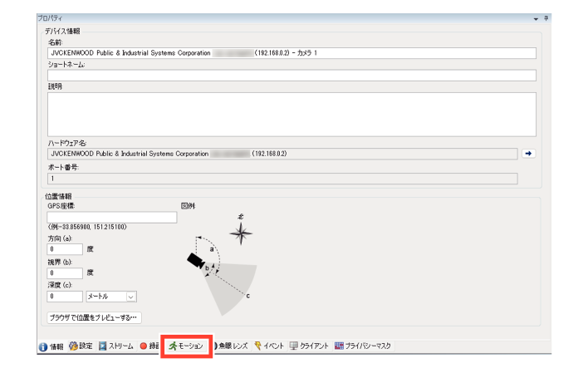
Task: Click the monitor icon on クライアント tab
Action: click(294, 346)
